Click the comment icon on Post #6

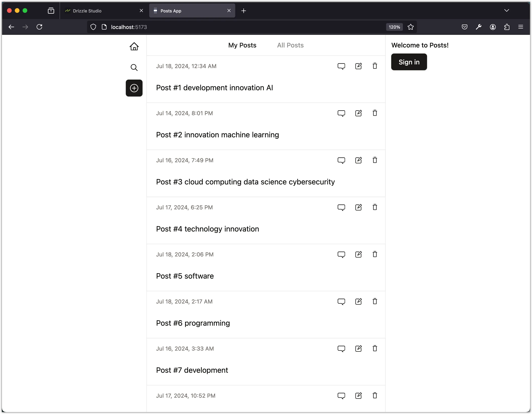pos(341,301)
